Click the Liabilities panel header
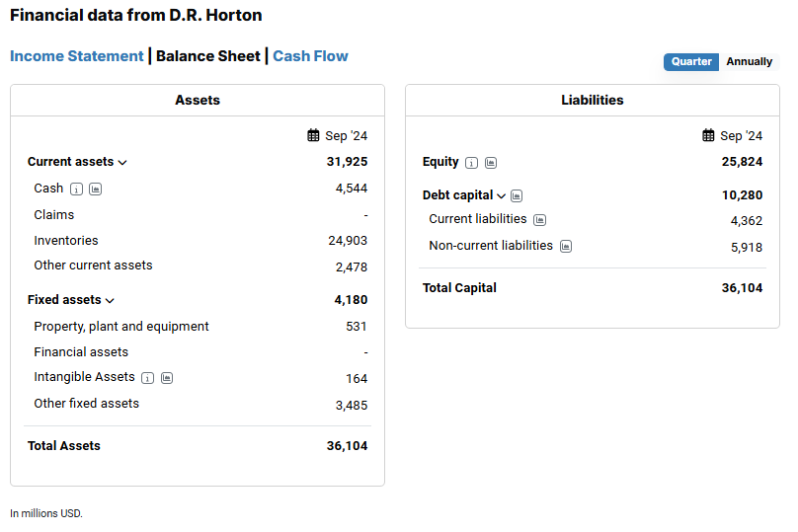Image resolution: width=798 pixels, height=532 pixels. tap(593, 101)
